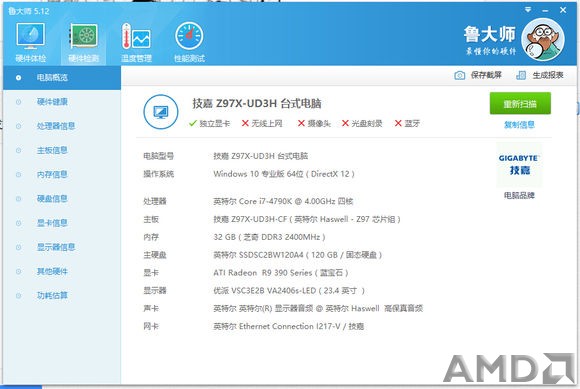Image resolution: width=580 pixels, height=389 pixels.
Task: Launch 性能测试 gauge icon
Action: click(189, 36)
